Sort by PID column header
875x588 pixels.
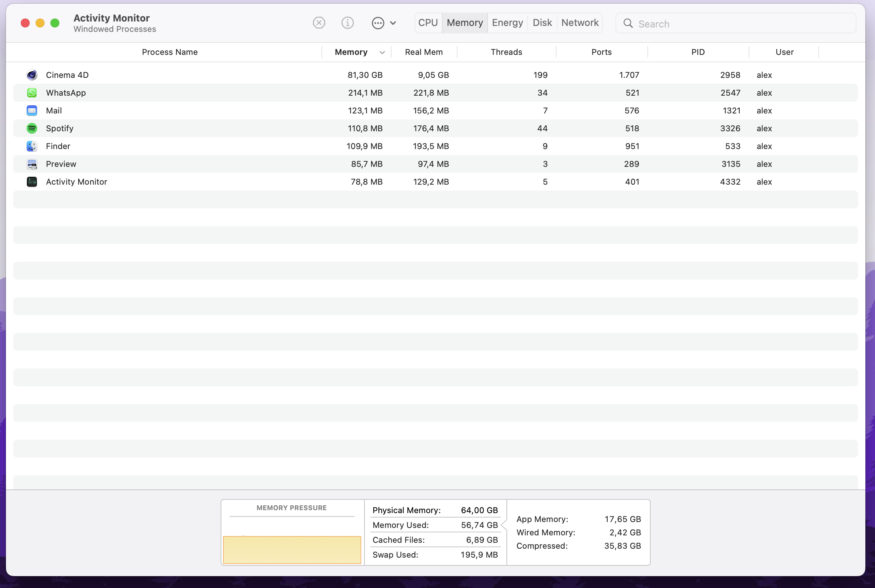click(698, 52)
